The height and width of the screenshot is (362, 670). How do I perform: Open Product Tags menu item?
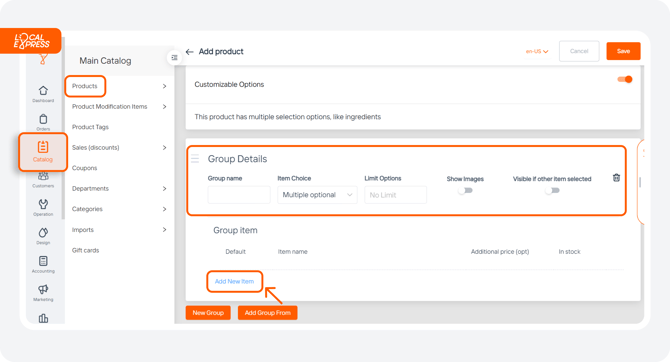click(x=90, y=127)
